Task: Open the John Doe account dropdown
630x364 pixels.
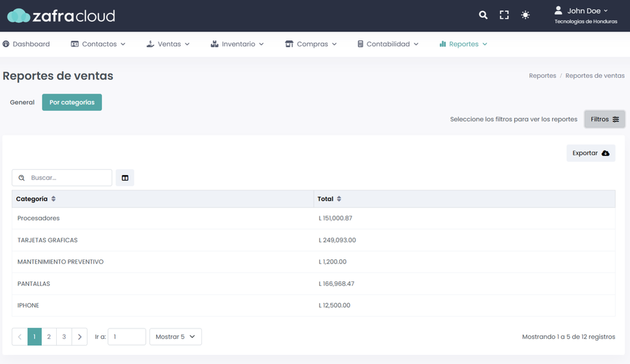Action: point(588,11)
